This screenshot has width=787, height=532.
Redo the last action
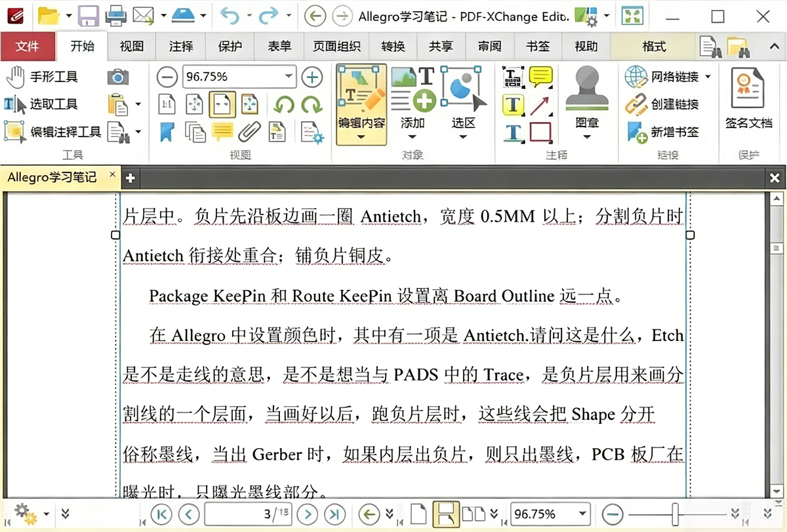tap(269, 14)
